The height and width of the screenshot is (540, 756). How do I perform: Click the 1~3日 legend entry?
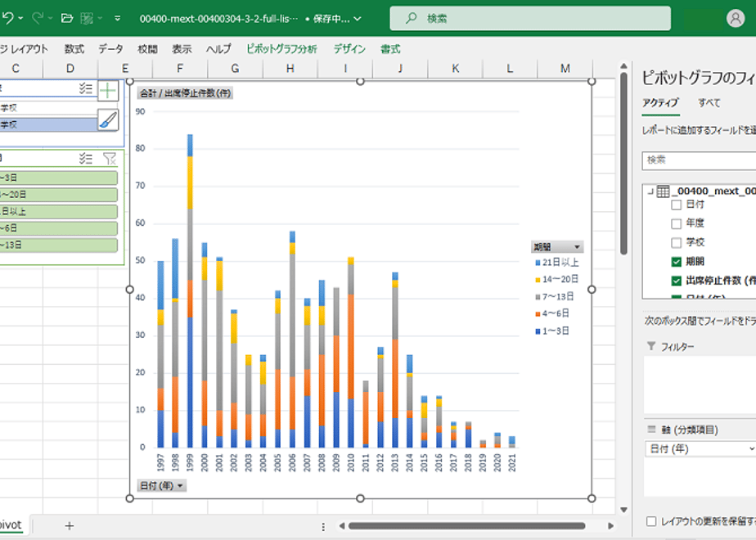(x=552, y=331)
